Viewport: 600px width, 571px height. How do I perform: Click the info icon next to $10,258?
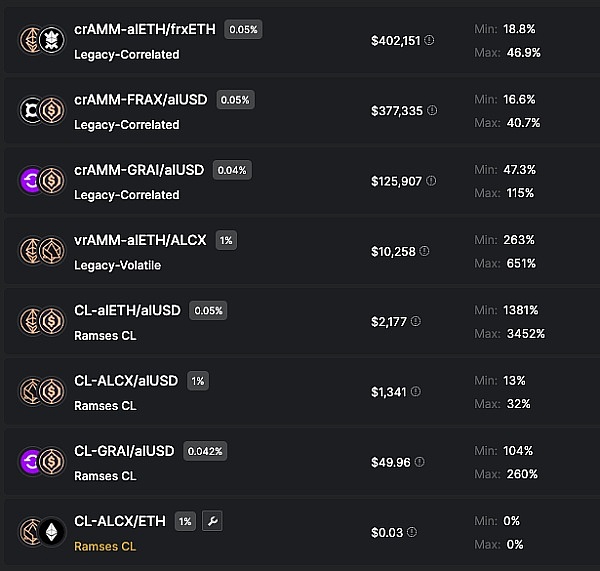pyautogui.click(x=425, y=251)
